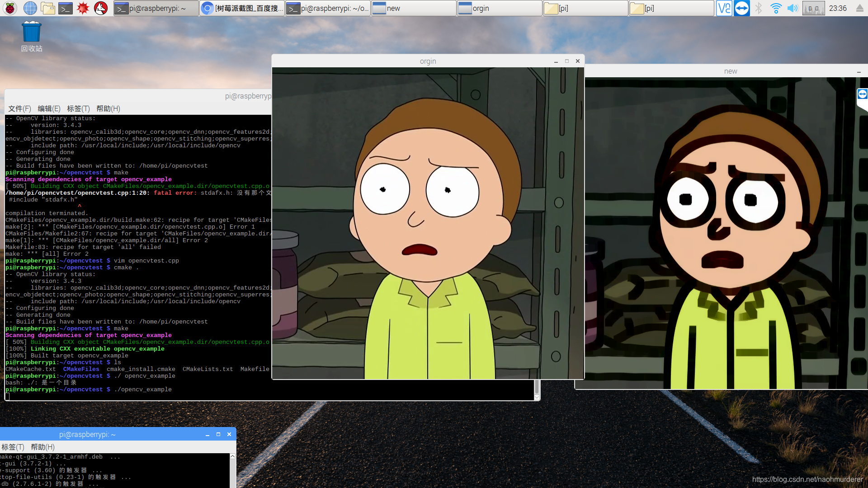The height and width of the screenshot is (488, 868).
Task: Open the eject media tray icon
Action: (x=859, y=8)
